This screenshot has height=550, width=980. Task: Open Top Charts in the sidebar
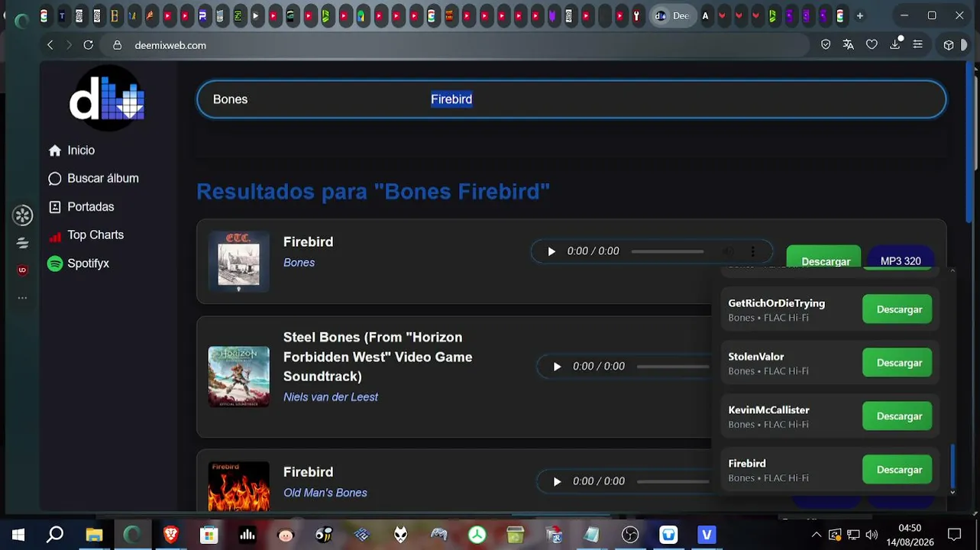coord(86,235)
